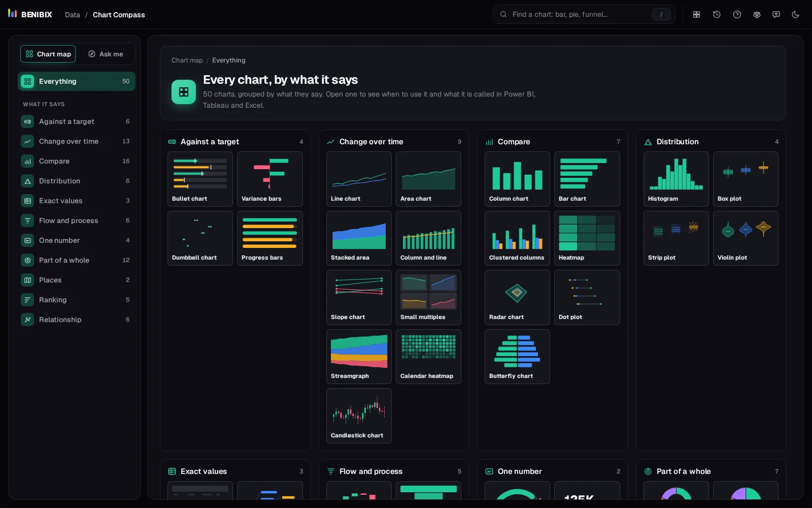Switch to the Chart map tab

pos(48,54)
